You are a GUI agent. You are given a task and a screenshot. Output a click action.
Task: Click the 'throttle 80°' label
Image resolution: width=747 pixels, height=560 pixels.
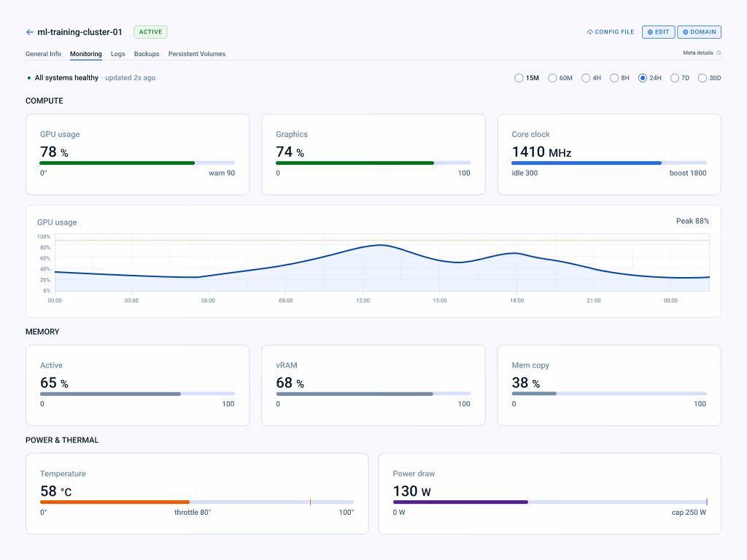click(x=193, y=513)
